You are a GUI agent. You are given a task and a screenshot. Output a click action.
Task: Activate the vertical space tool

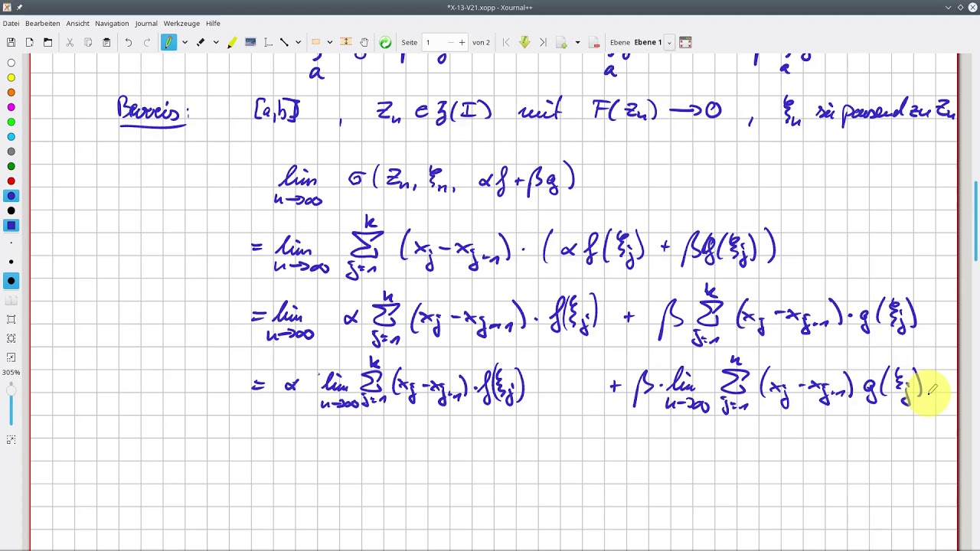346,42
